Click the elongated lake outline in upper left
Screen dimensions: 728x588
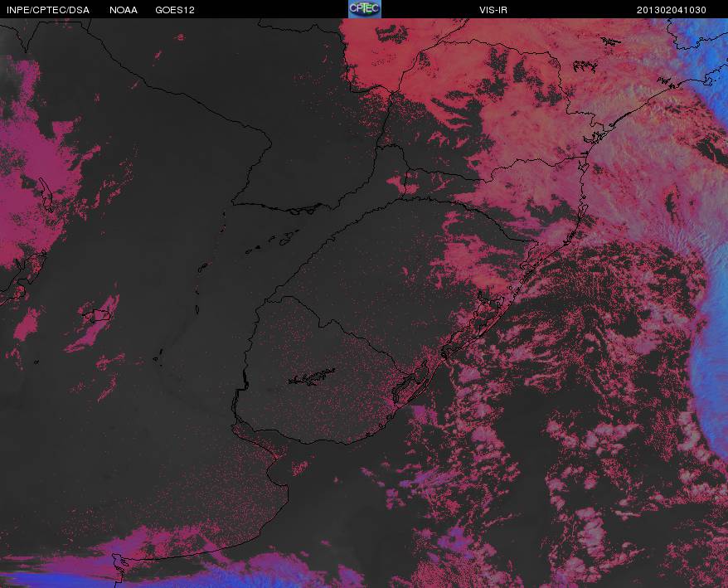click(46, 194)
